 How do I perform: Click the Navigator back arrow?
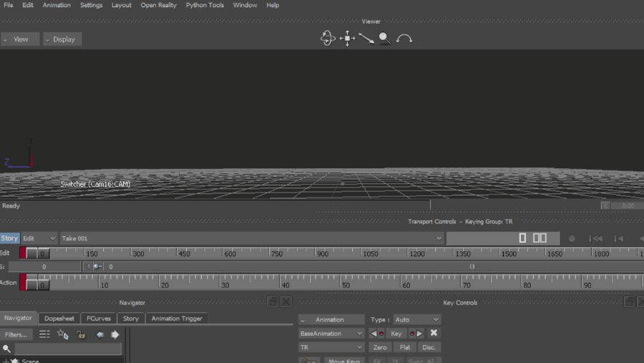coord(99,334)
